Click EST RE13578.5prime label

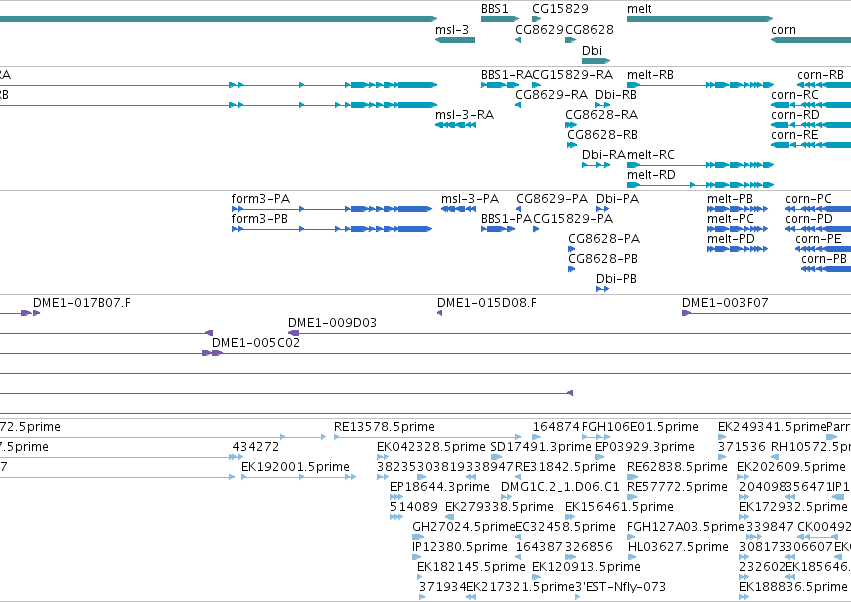click(x=384, y=427)
